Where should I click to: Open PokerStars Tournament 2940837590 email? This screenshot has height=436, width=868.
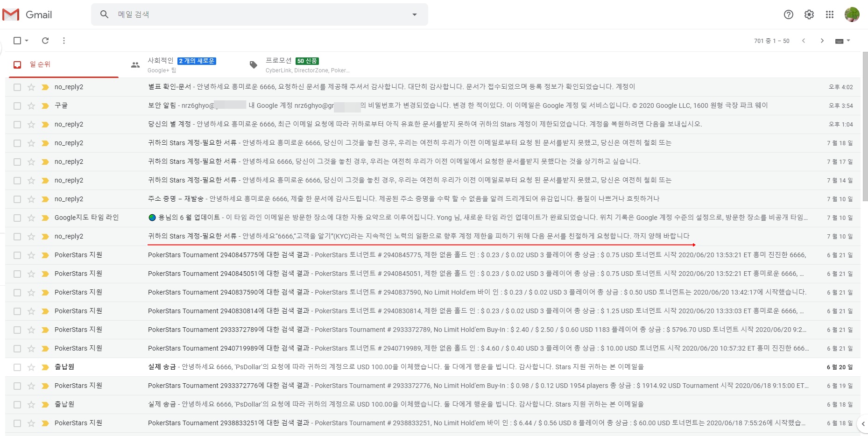tap(434, 292)
